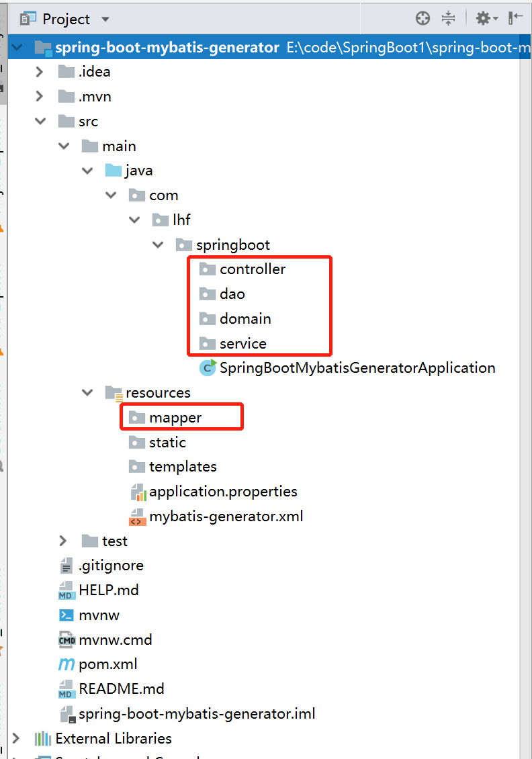Select the spring-boot-mybatis-generator project name
Image resolution: width=532 pixels, height=759 pixels.
coord(167,48)
